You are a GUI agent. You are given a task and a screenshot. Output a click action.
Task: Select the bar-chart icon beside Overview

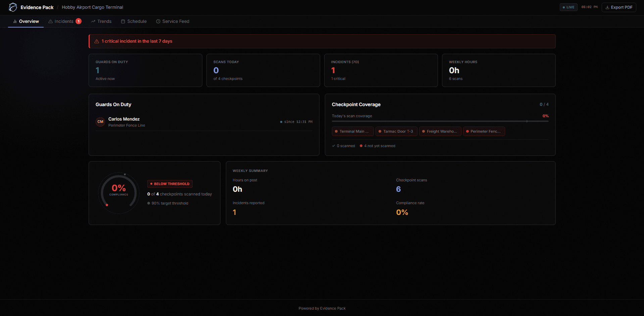click(15, 21)
